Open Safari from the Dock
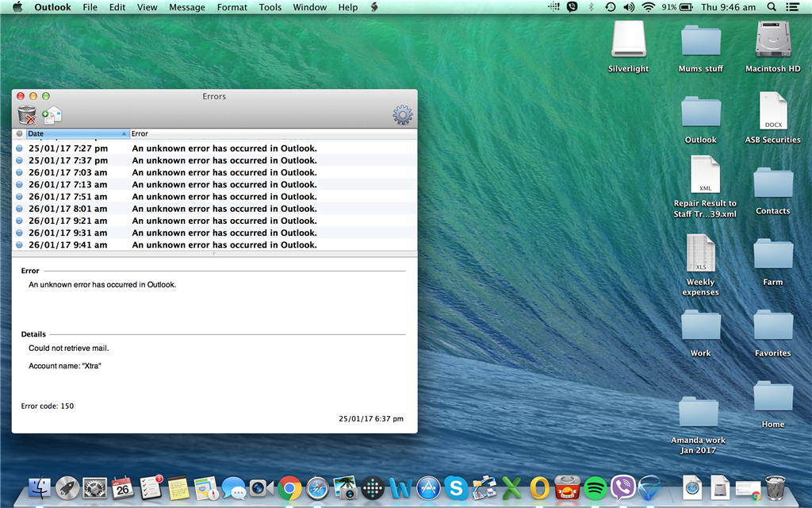This screenshot has height=508, width=812. tap(317, 488)
